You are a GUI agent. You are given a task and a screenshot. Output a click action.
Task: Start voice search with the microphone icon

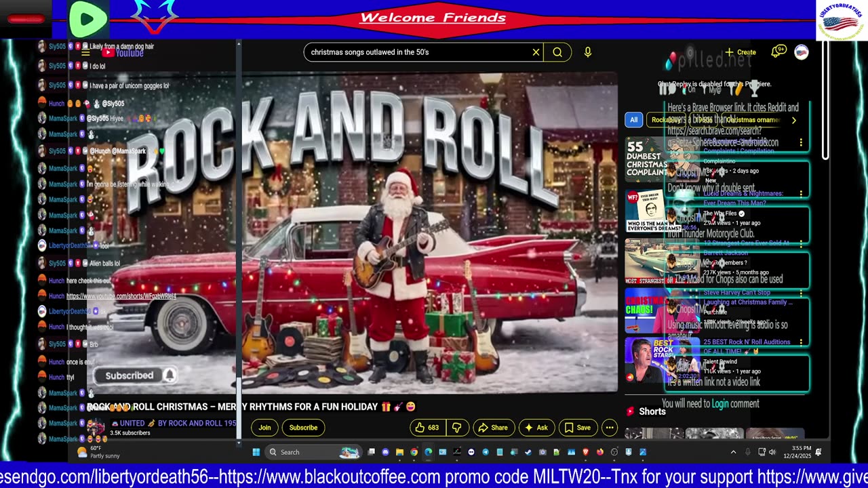click(x=588, y=52)
